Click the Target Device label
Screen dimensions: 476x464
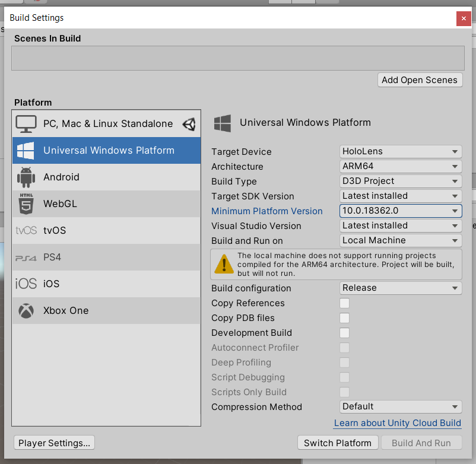tap(242, 152)
